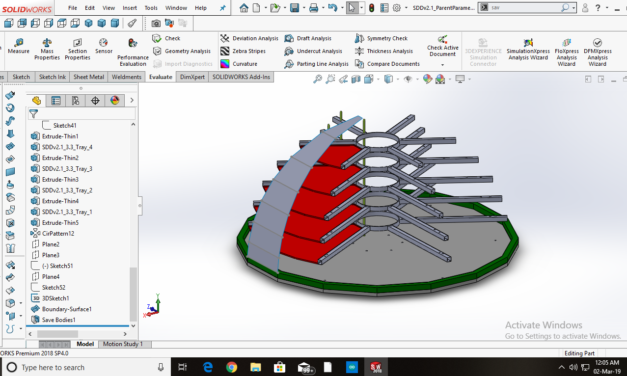This screenshot has width=627, height=376.
Task: Expand more manager tabs arrow
Action: 132,100
